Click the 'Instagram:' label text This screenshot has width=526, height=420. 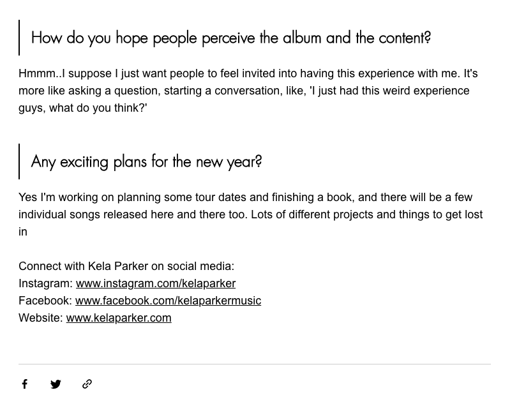45,283
